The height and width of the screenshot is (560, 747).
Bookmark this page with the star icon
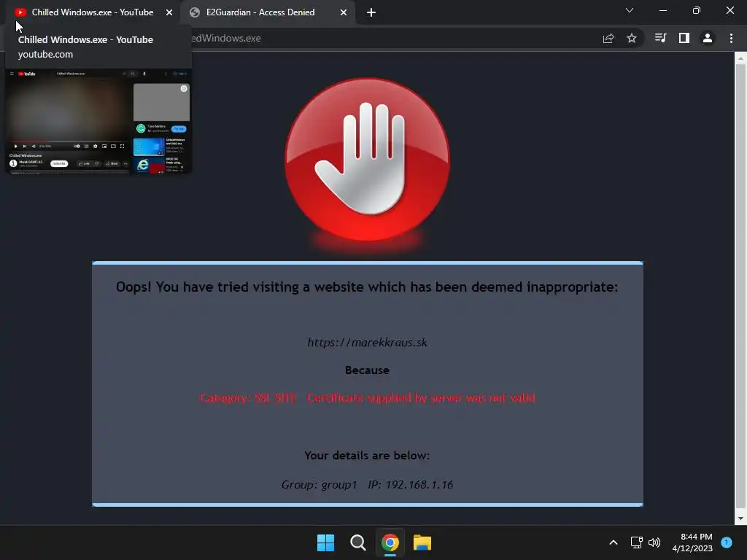coord(632,38)
